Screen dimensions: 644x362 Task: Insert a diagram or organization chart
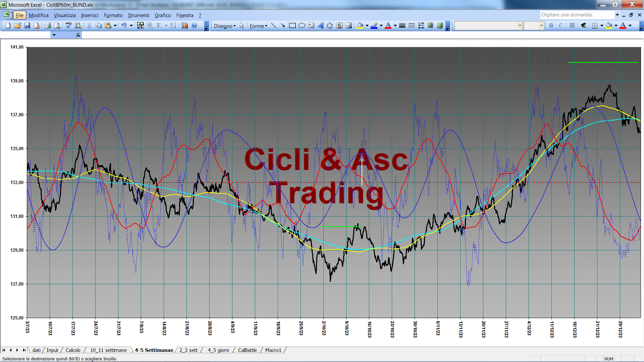point(330,25)
